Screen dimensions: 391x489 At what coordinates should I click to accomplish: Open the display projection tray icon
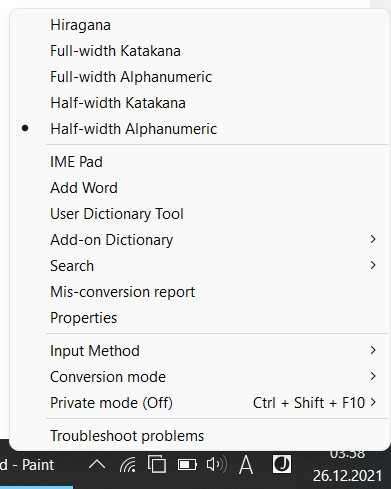[157, 464]
